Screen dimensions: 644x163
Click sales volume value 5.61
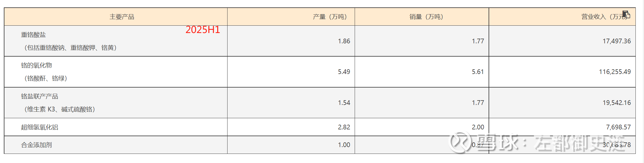click(478, 72)
